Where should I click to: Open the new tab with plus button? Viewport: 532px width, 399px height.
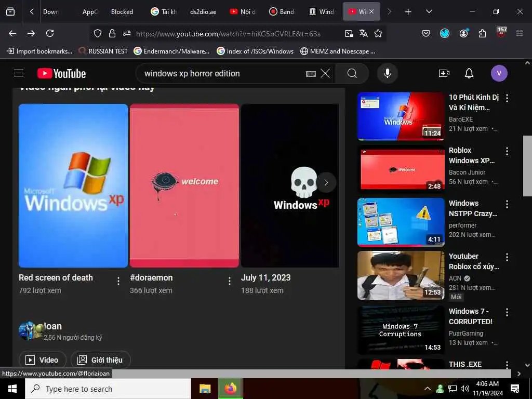(408, 12)
